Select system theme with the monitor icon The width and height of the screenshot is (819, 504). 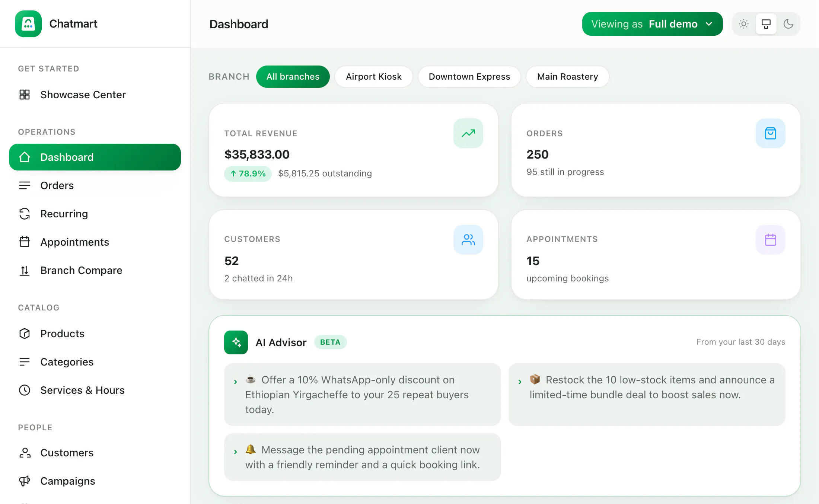[766, 24]
